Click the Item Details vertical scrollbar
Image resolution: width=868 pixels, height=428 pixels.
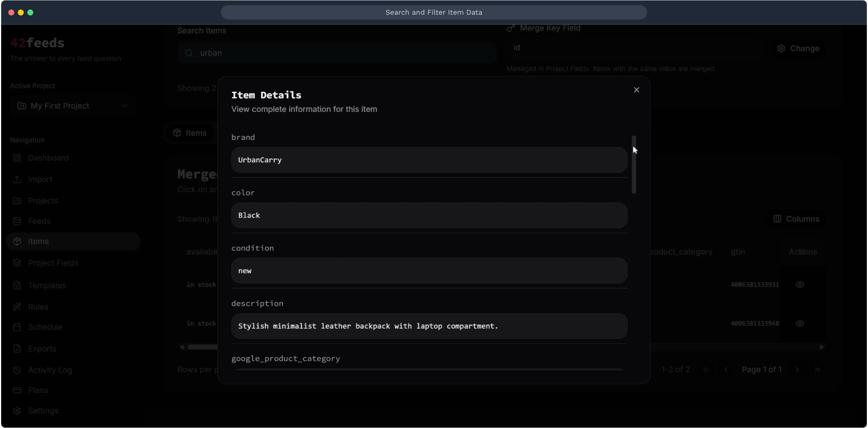tap(634, 164)
